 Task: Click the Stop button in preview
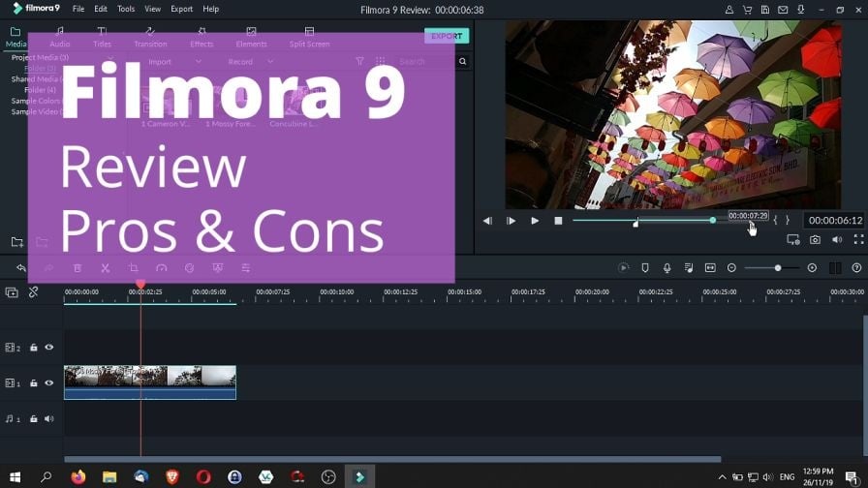[x=558, y=220]
